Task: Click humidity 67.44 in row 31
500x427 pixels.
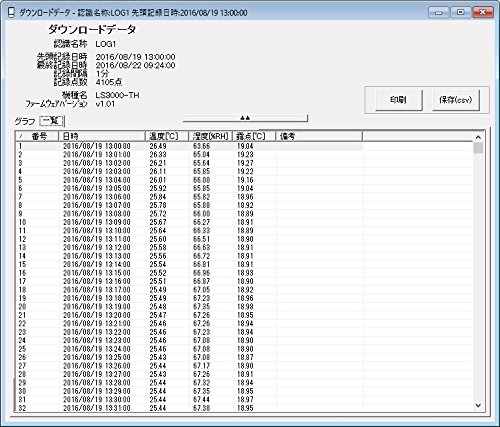Action: click(x=201, y=399)
